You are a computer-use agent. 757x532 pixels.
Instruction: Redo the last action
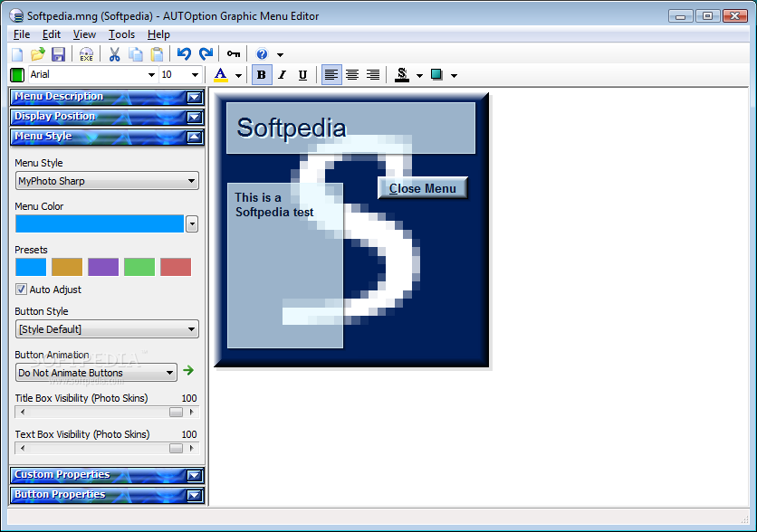click(x=206, y=54)
